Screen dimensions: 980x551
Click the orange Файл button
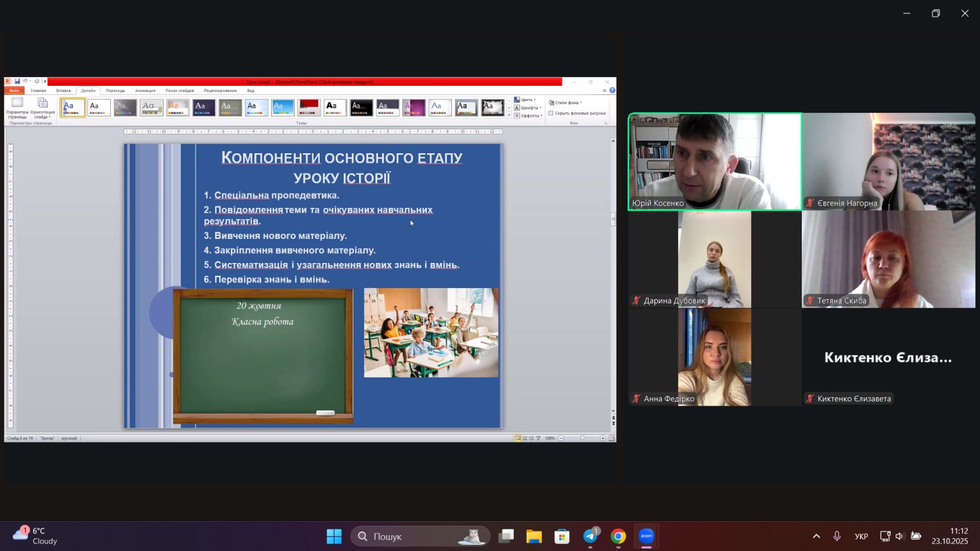point(14,91)
